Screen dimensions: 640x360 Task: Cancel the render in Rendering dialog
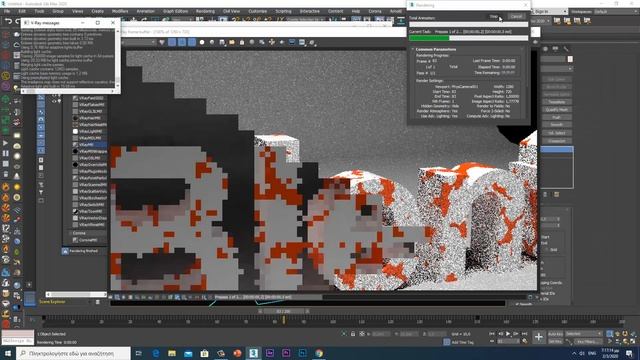tap(516, 17)
